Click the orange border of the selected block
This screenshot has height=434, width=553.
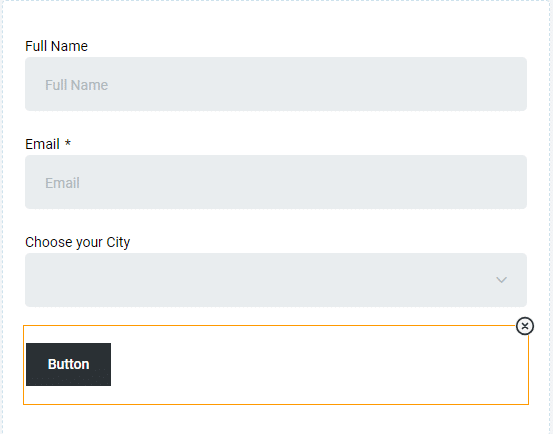pyautogui.click(x=276, y=404)
